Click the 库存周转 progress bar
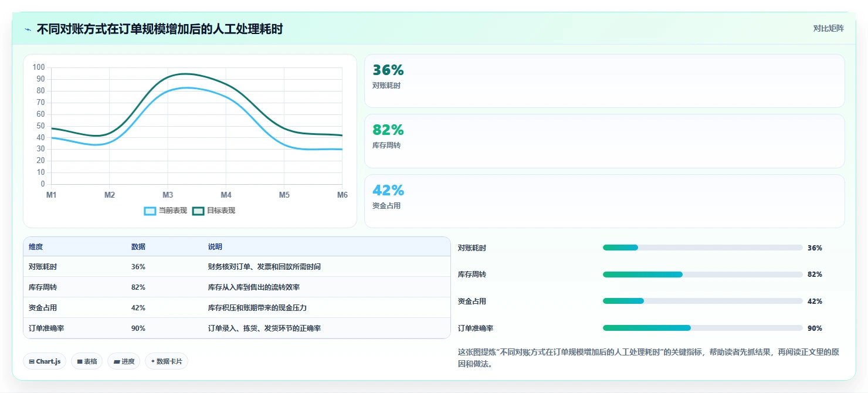The width and height of the screenshot is (868, 393). 703,275
